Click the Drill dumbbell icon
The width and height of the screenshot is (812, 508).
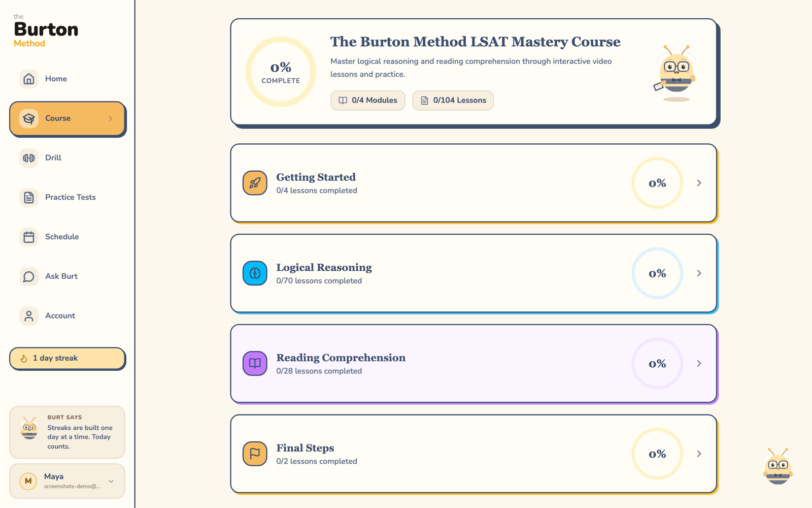tap(29, 158)
